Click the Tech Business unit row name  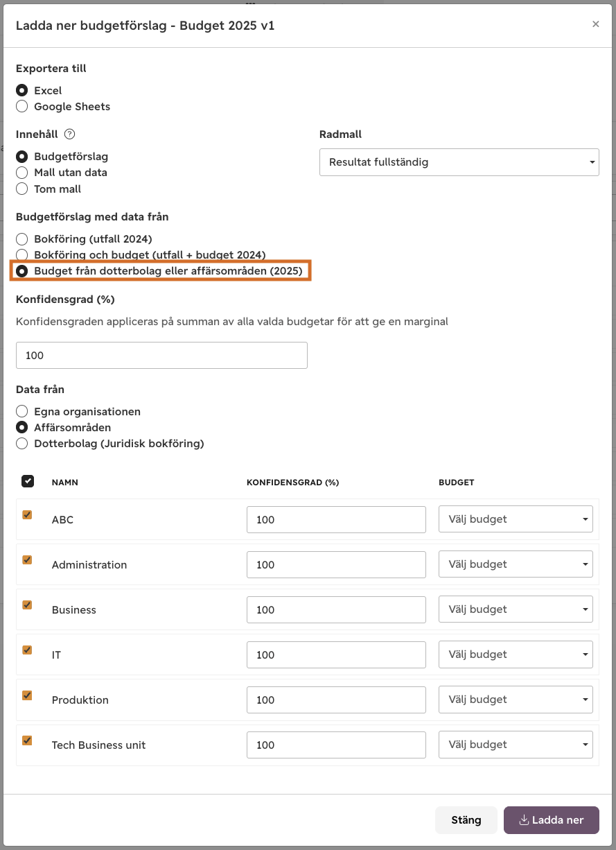(99, 745)
